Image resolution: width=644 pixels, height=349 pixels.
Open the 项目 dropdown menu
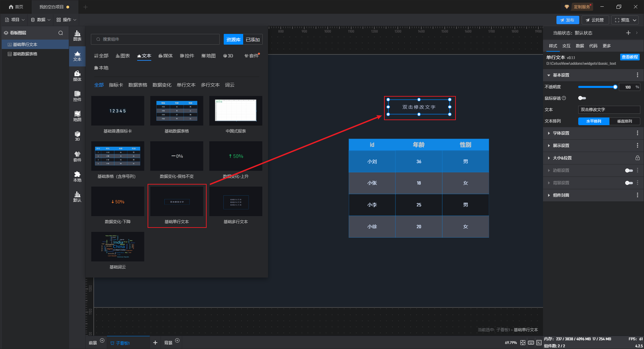point(15,20)
